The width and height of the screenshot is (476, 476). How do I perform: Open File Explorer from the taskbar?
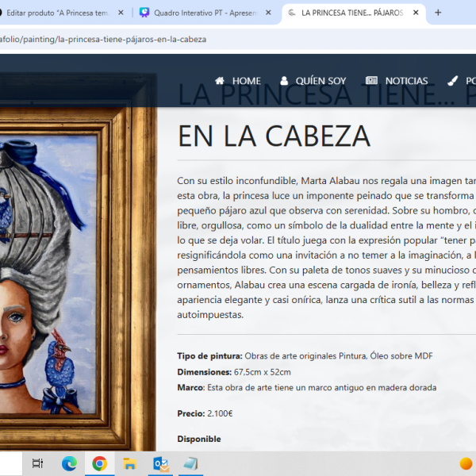pyautogui.click(x=130, y=463)
